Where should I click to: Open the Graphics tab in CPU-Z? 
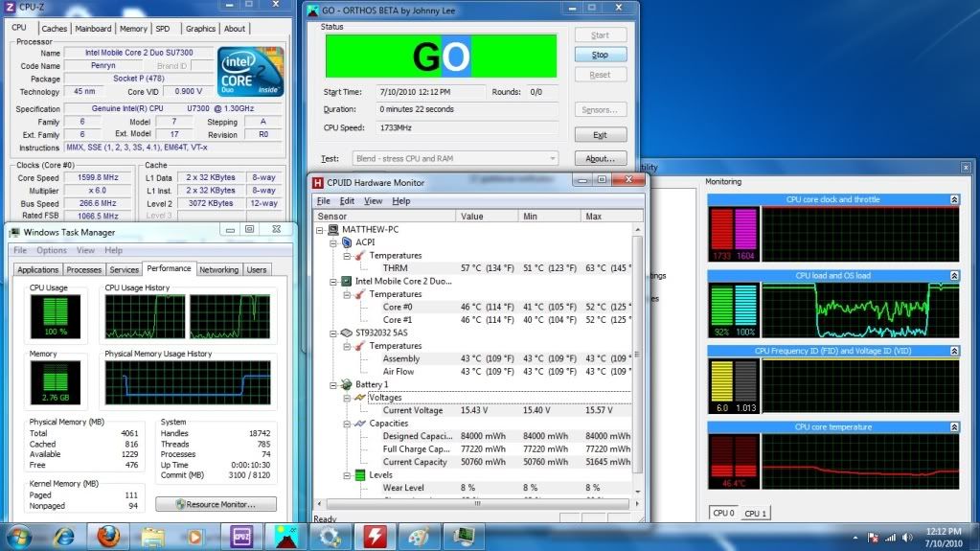pyautogui.click(x=200, y=29)
